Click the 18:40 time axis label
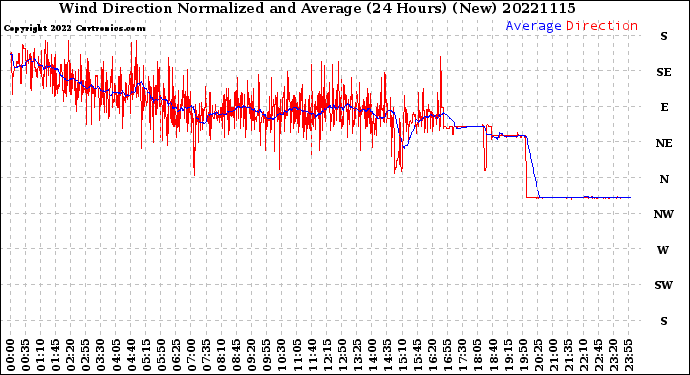 (x=493, y=355)
